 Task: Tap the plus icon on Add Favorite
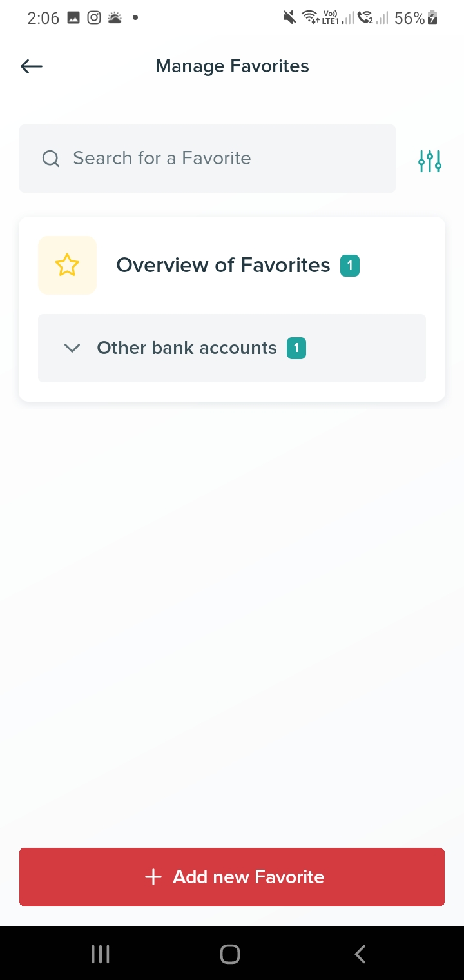[153, 877]
